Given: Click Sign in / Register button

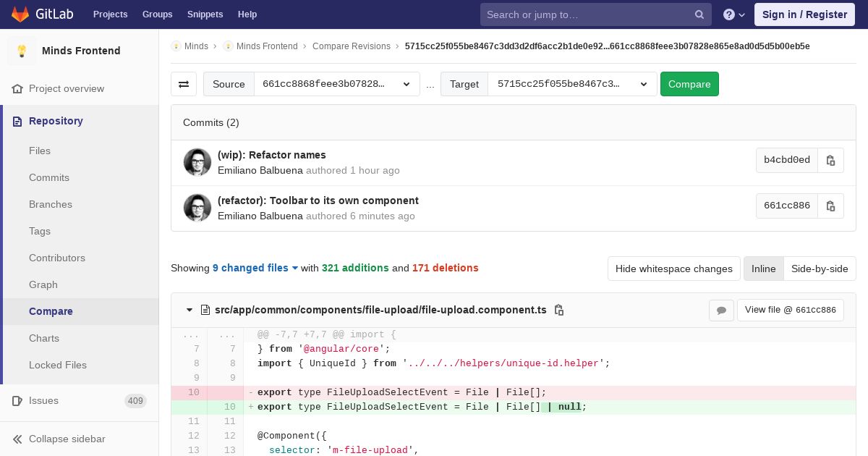Looking at the screenshot, I should pyautogui.click(x=804, y=14).
